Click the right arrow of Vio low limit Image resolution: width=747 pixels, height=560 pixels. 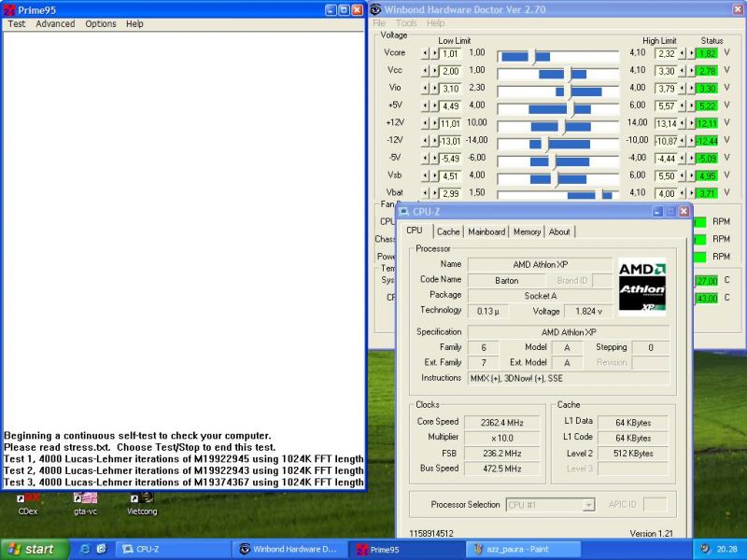434,89
